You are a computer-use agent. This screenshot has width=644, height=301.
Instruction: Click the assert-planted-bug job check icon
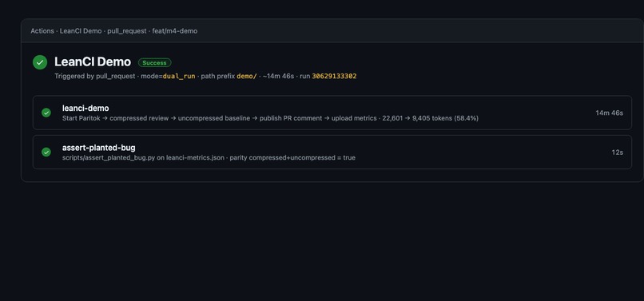(x=46, y=152)
